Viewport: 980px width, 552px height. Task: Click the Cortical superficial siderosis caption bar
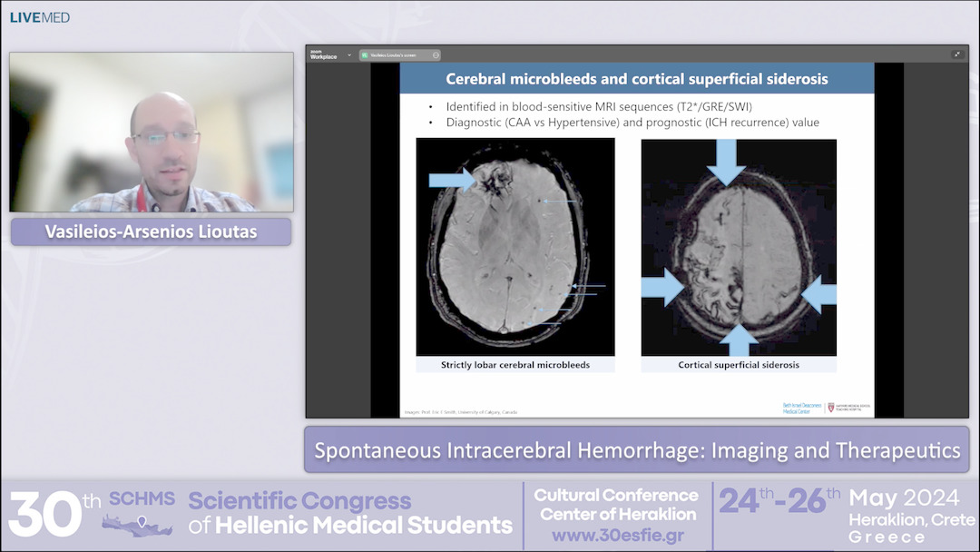[x=740, y=363]
